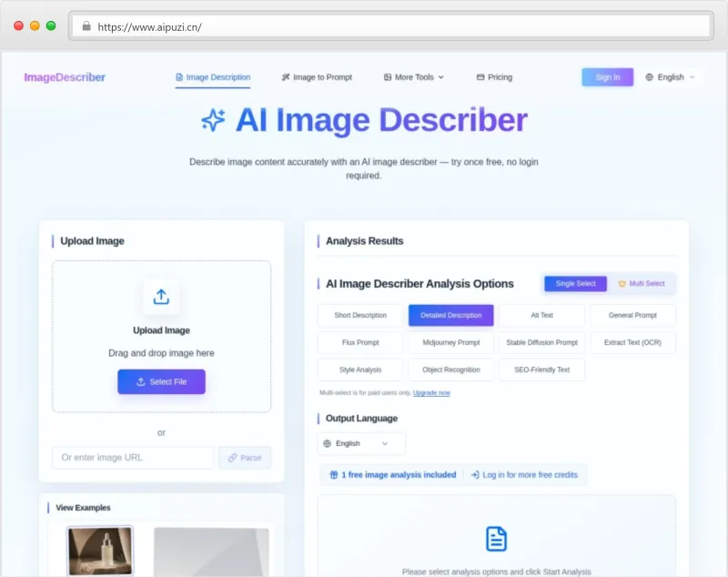Switch to Single Select mode

(575, 284)
